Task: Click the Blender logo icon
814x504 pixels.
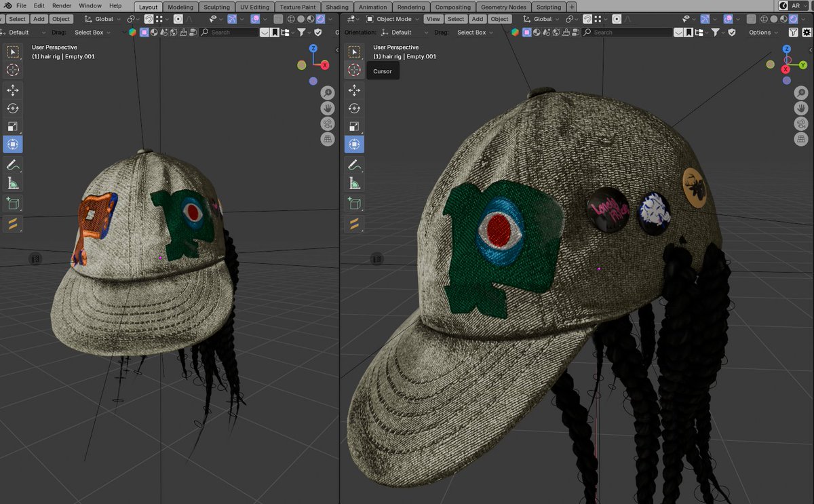Action: click(x=7, y=5)
